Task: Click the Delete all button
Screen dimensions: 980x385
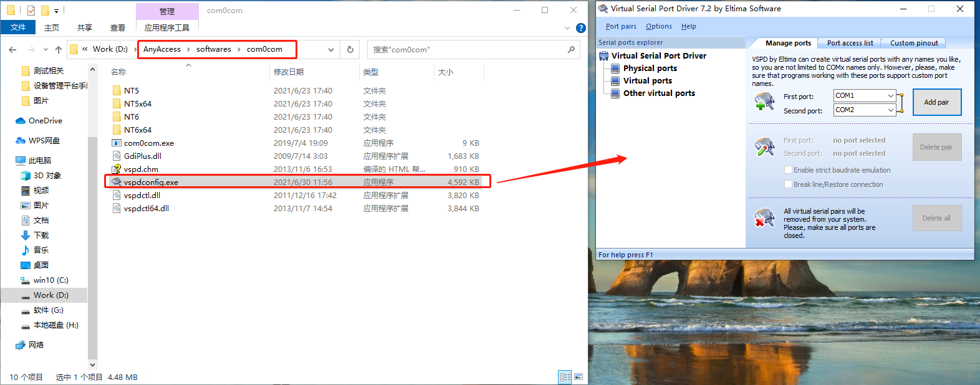Action: tap(937, 218)
